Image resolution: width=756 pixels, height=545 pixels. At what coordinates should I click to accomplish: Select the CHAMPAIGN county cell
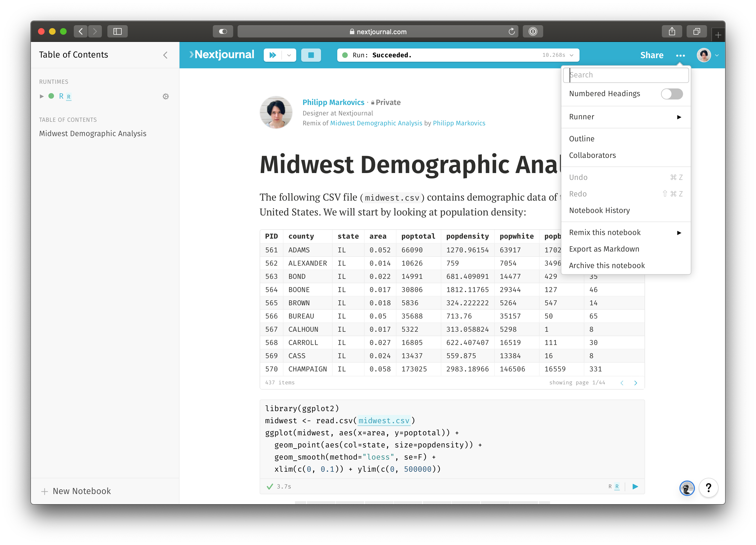click(307, 369)
